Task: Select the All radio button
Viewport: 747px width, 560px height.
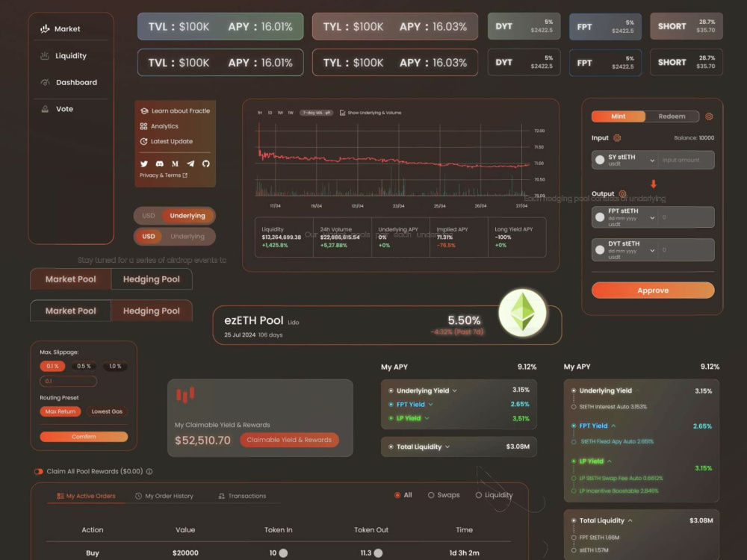Action: 397,495
